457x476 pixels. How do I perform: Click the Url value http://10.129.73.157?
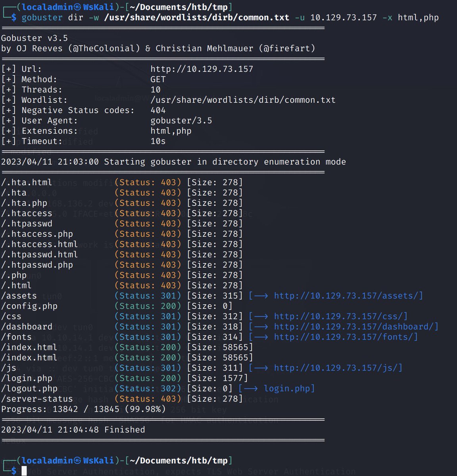click(202, 69)
